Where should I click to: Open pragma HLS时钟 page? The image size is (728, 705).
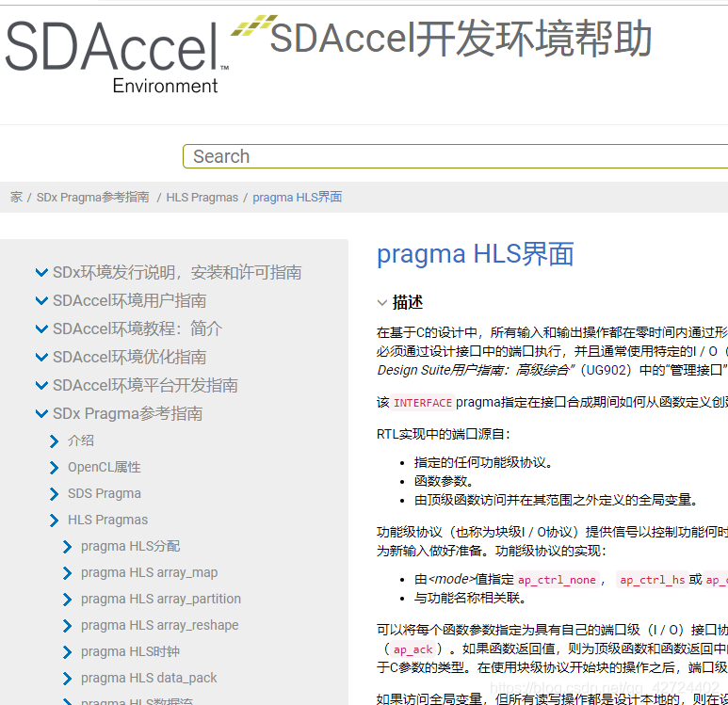click(x=131, y=651)
